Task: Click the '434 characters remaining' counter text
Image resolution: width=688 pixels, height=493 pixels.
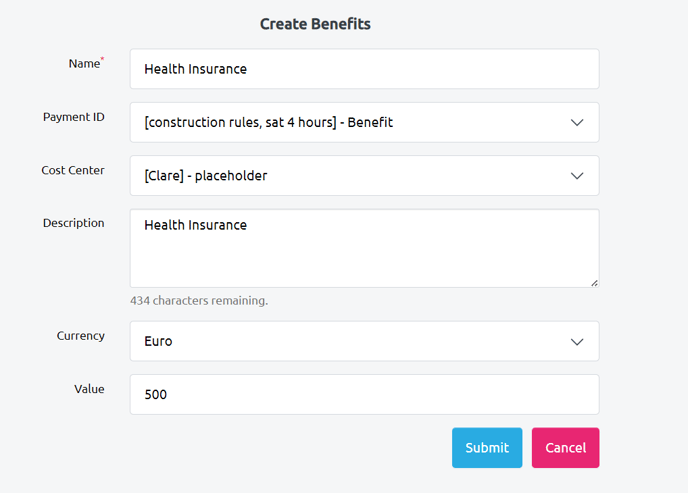Action: point(199,300)
